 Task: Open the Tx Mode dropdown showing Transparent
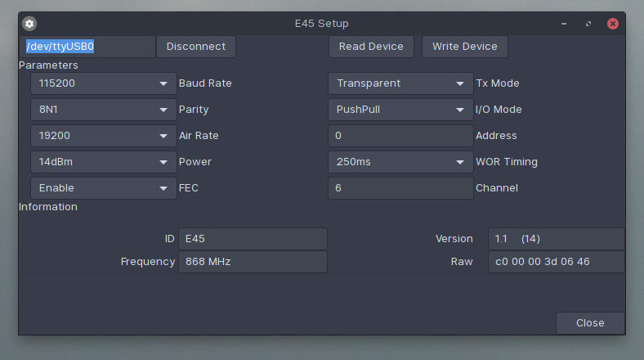(x=400, y=83)
